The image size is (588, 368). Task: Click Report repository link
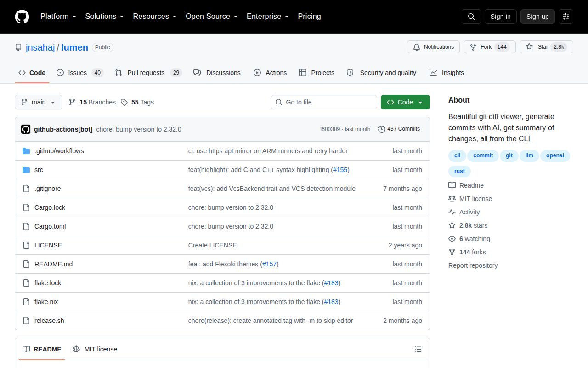(x=473, y=265)
